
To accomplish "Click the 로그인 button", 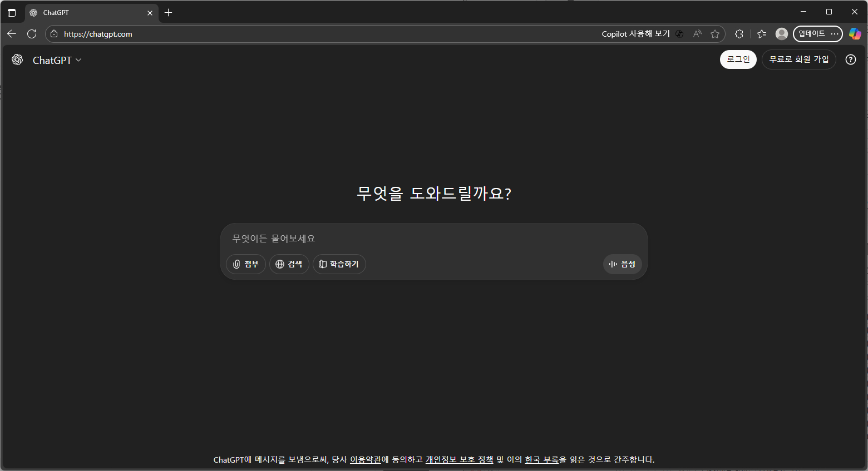I will click(x=738, y=60).
